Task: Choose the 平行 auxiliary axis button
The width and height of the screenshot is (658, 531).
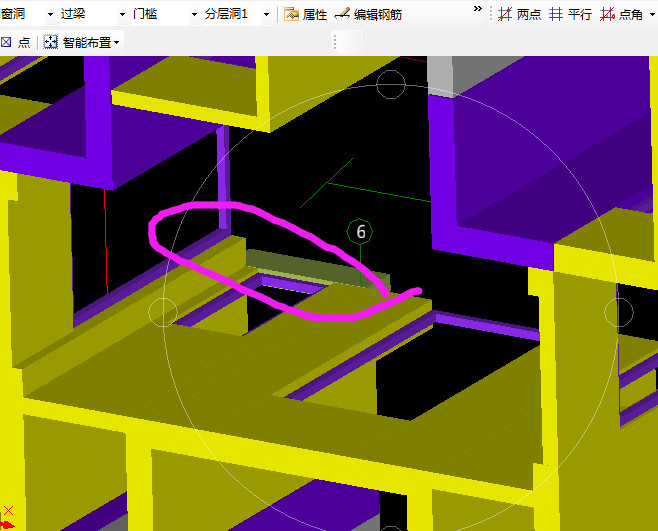Action: (570, 15)
